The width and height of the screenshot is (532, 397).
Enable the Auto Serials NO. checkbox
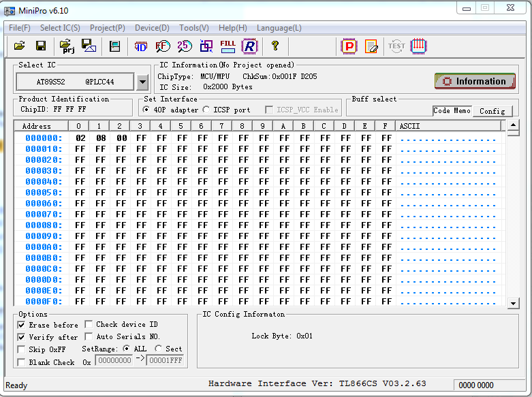pyautogui.click(x=89, y=336)
